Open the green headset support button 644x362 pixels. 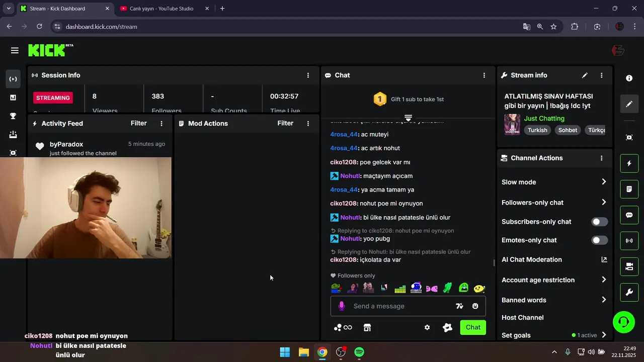coord(624,322)
